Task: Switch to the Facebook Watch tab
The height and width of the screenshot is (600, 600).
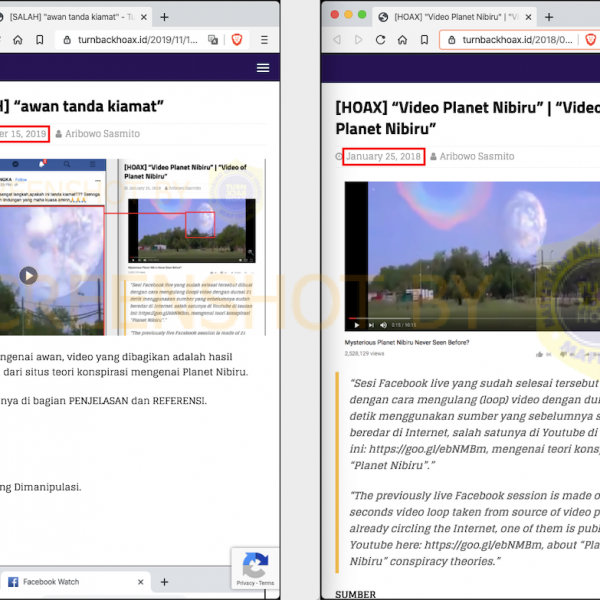Action: tap(75, 582)
